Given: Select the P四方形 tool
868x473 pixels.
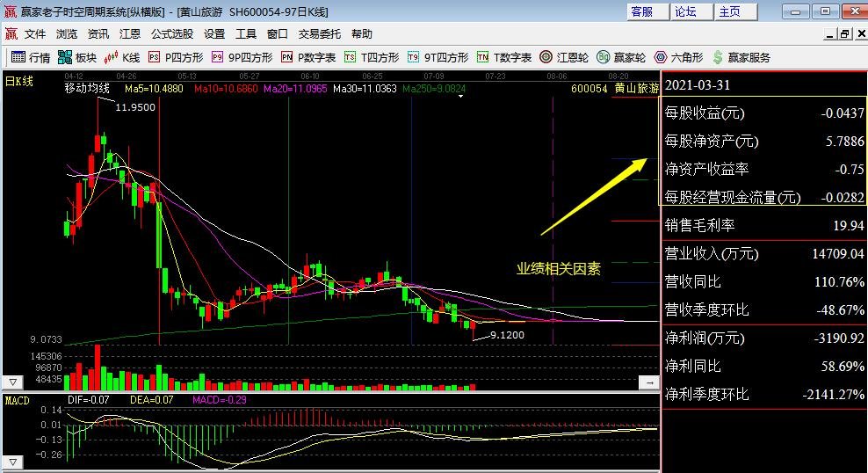Looking at the screenshot, I should (x=176, y=57).
